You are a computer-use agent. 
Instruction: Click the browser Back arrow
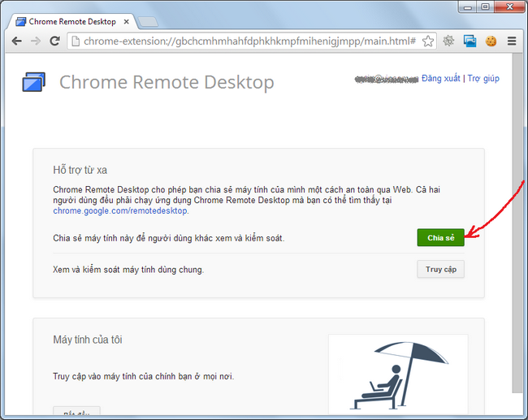(16, 41)
